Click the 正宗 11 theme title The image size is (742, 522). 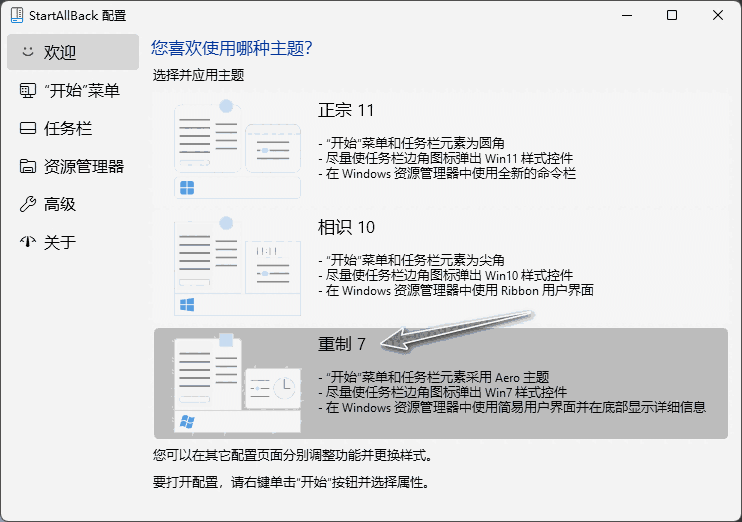[x=346, y=110]
